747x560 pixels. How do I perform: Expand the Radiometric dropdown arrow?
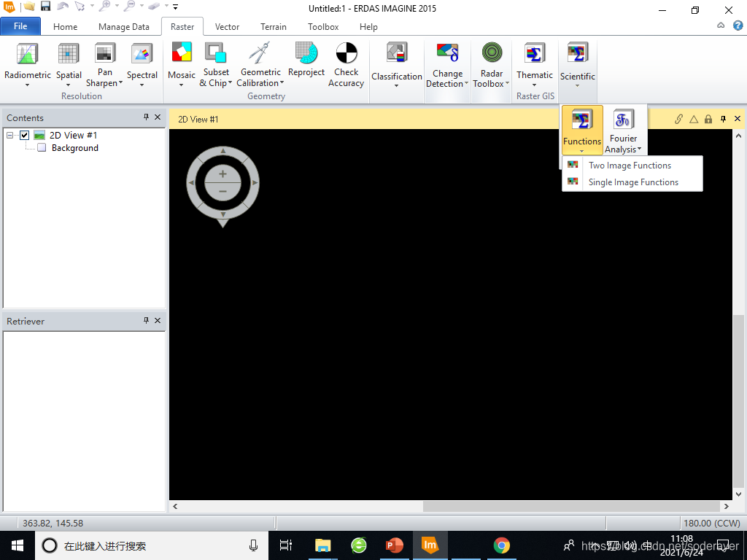pyautogui.click(x=27, y=85)
